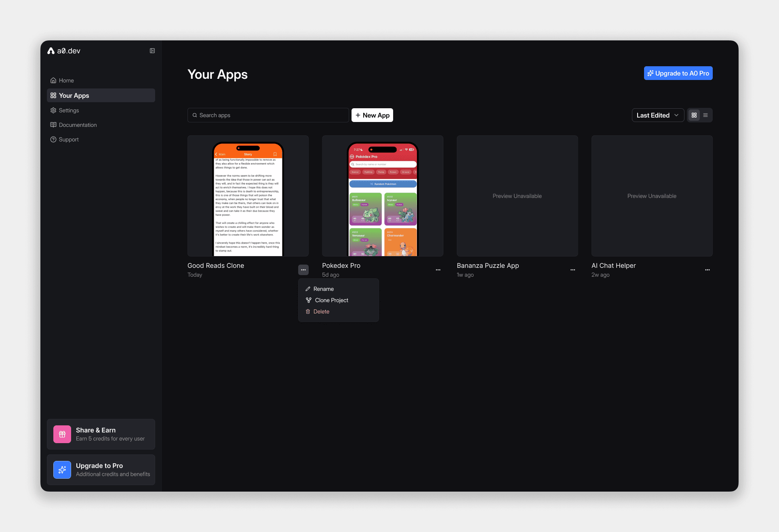The height and width of the screenshot is (532, 779).
Task: Choose Rename from the context menu
Action: click(323, 289)
